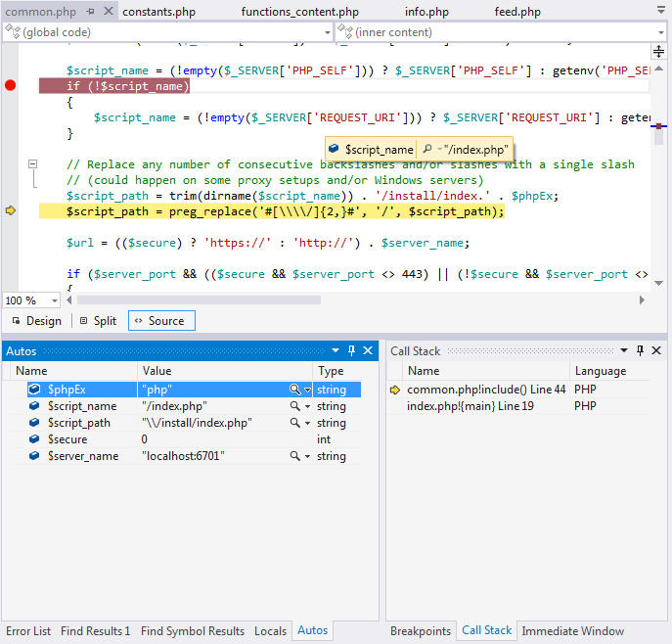The width and height of the screenshot is (672, 644).
Task: Switch to the info.php tab
Action: [x=426, y=12]
